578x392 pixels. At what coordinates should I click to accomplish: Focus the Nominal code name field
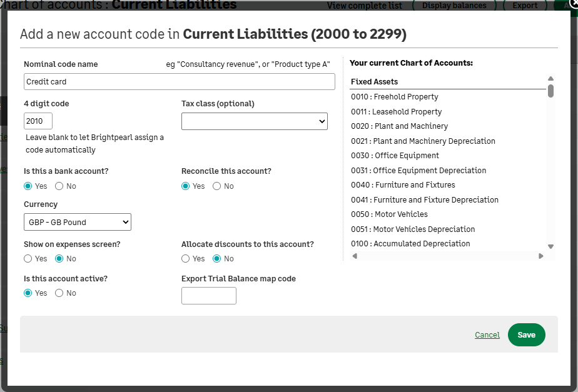point(180,81)
